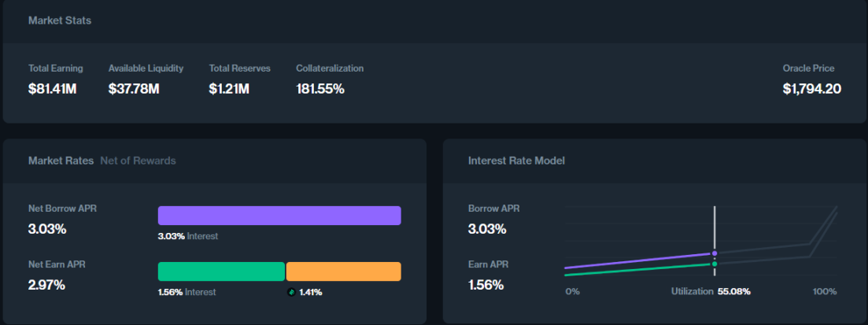Click the green Earn APR dot on chart
The image size is (868, 325).
point(715,264)
